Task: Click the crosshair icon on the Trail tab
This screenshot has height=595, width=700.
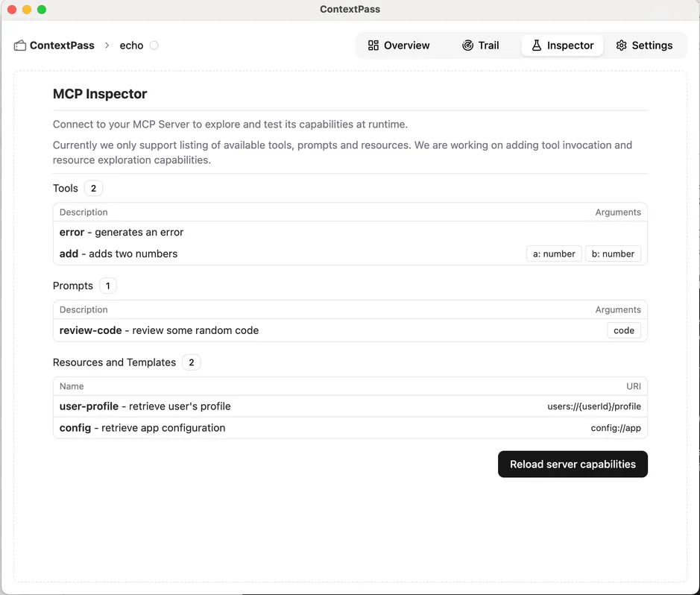Action: point(466,45)
